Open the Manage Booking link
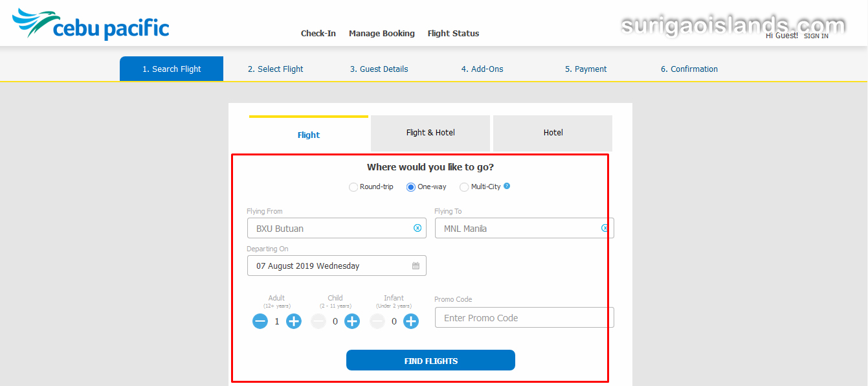Screen dimensions: 868x386 pos(382,34)
